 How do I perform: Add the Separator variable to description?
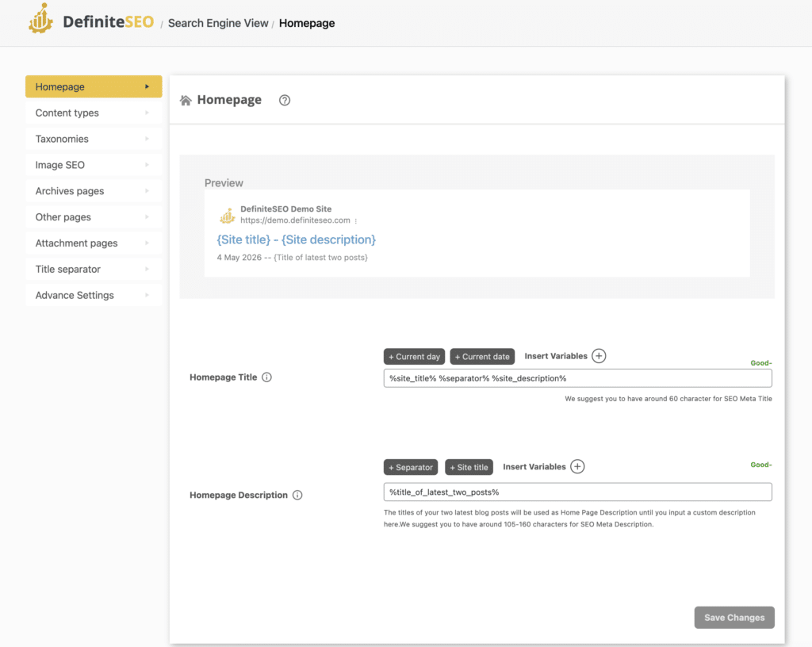tap(411, 467)
